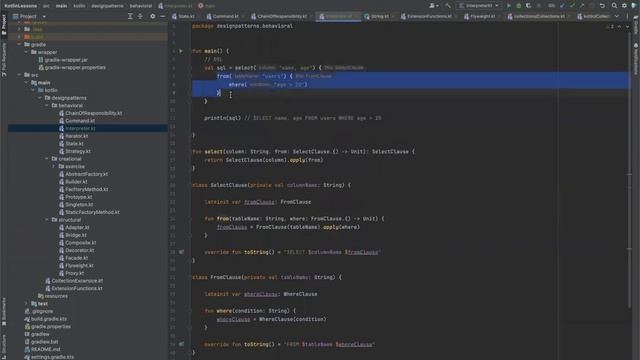Run the Interpreter configuration with green play
This screenshot has height=360, width=640.
click(x=509, y=6)
